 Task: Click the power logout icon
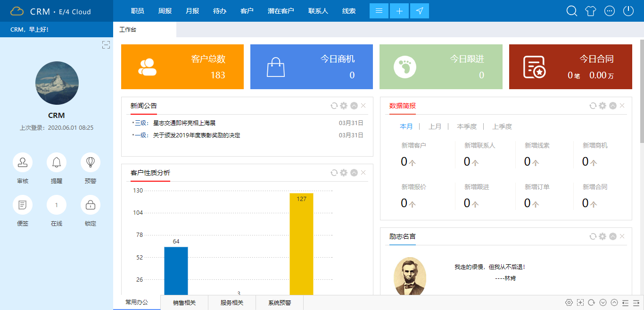(x=629, y=10)
